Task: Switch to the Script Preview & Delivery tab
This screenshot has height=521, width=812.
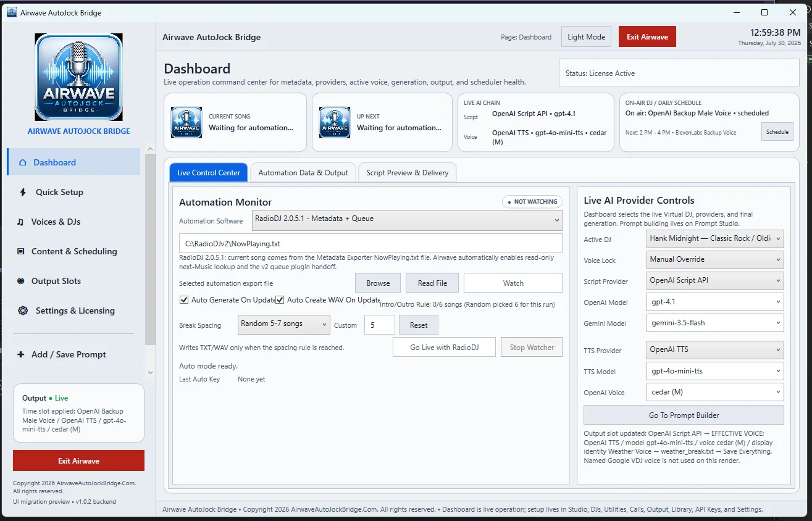Action: point(408,173)
